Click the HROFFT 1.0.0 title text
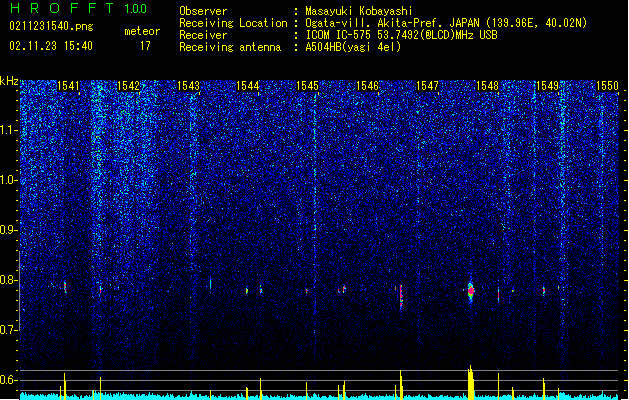629x400 pixels. pyautogui.click(x=78, y=8)
